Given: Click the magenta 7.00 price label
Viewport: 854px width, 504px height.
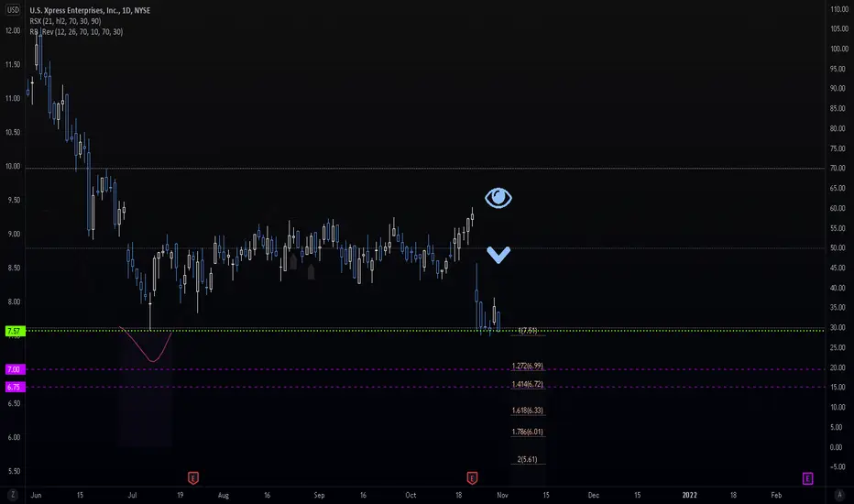Looking at the screenshot, I should coord(15,369).
